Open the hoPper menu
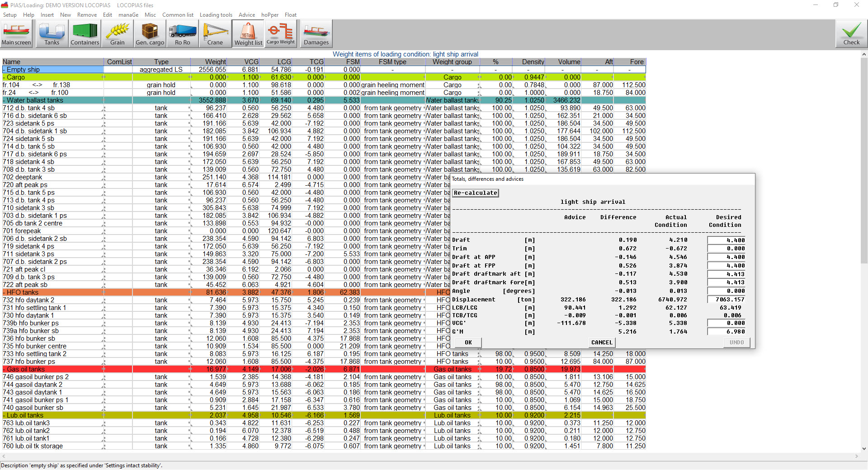The width and height of the screenshot is (868, 470). pos(269,15)
